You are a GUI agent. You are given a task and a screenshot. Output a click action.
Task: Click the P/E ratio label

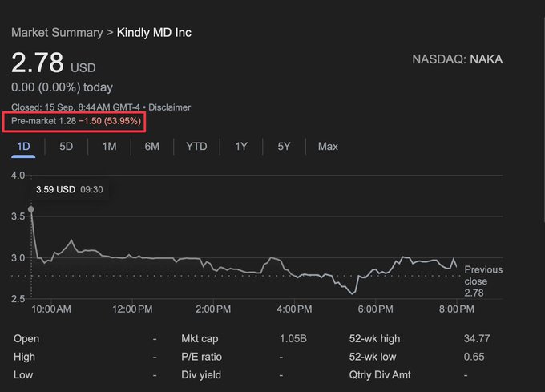click(202, 357)
